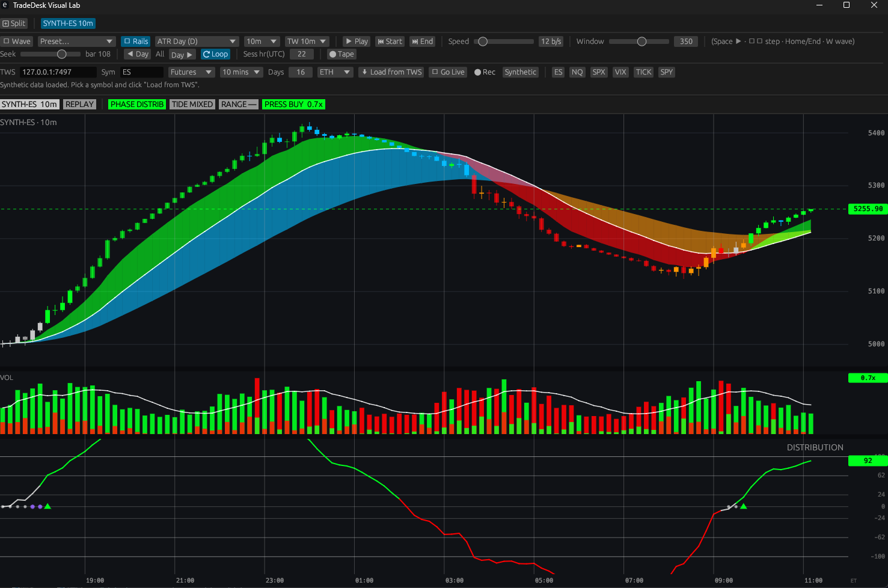Viewport: 888px width, 588px height.
Task: Select the SYNTH-ES 10m chart tab
Action: (x=68, y=23)
